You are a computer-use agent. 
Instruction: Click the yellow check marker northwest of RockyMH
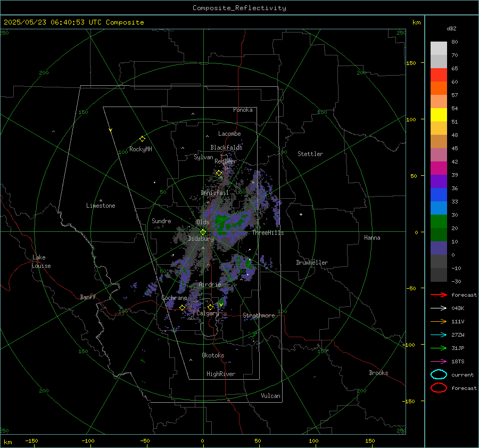pos(111,130)
